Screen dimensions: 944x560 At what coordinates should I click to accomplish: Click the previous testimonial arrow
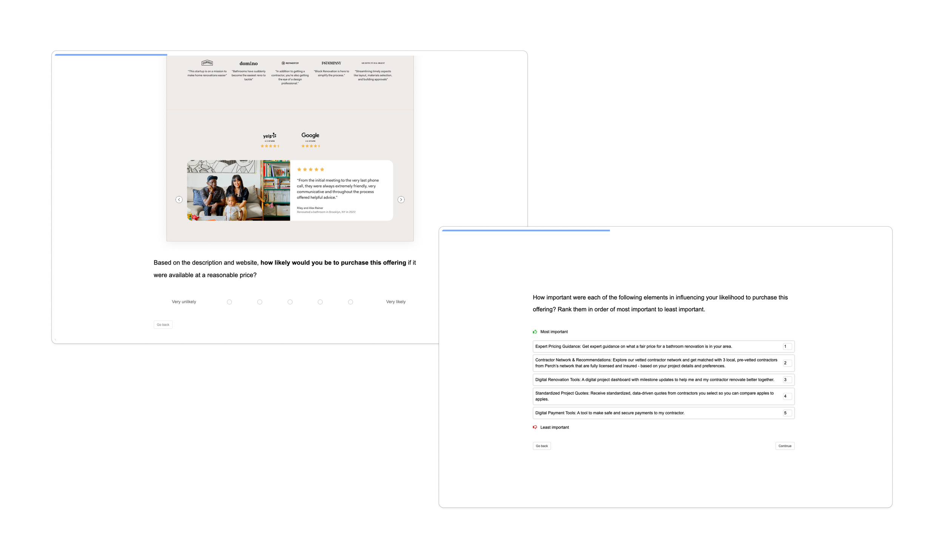pyautogui.click(x=179, y=200)
